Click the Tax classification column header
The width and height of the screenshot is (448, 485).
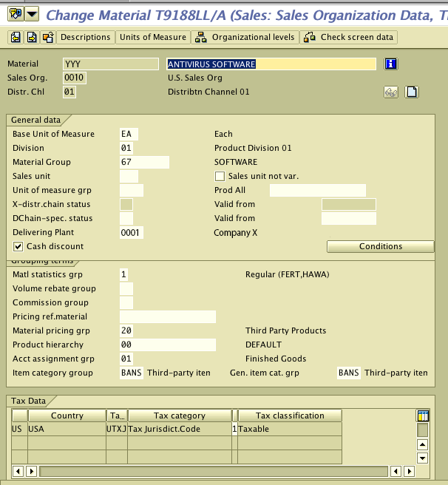[290, 416]
